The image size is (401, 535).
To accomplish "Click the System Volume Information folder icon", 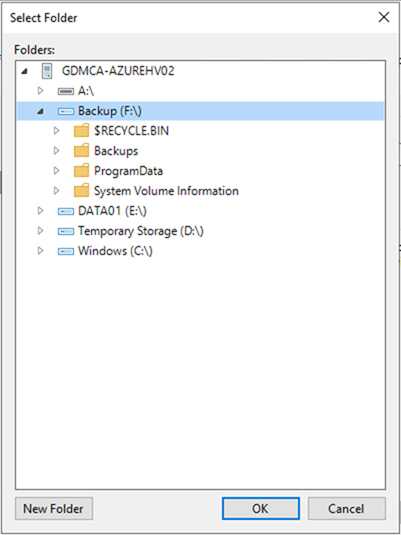I will point(82,191).
